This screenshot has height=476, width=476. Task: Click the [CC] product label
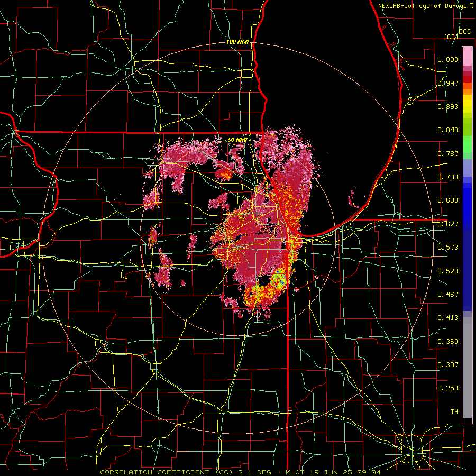pyautogui.click(x=451, y=36)
